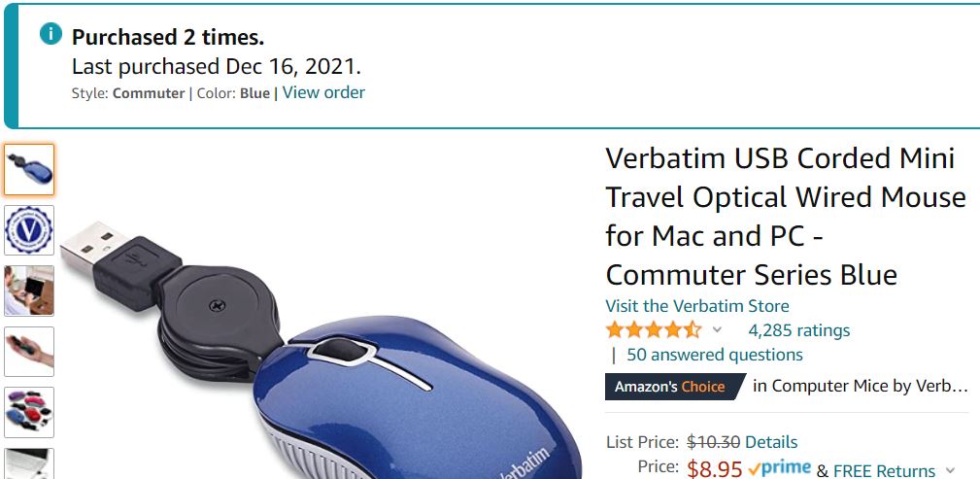The height and width of the screenshot is (479, 980).
Task: Open the List Price Details link
Action: point(771,442)
